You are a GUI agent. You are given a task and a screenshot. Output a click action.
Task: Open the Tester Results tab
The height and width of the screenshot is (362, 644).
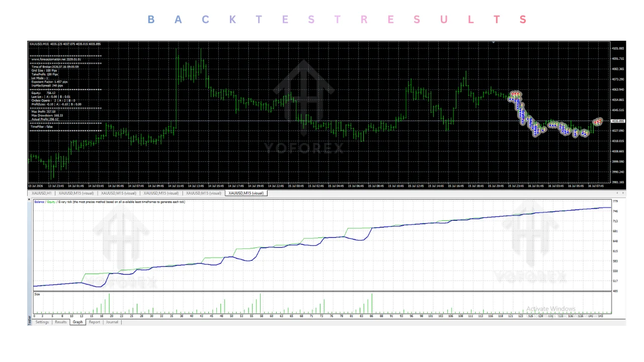61,322
